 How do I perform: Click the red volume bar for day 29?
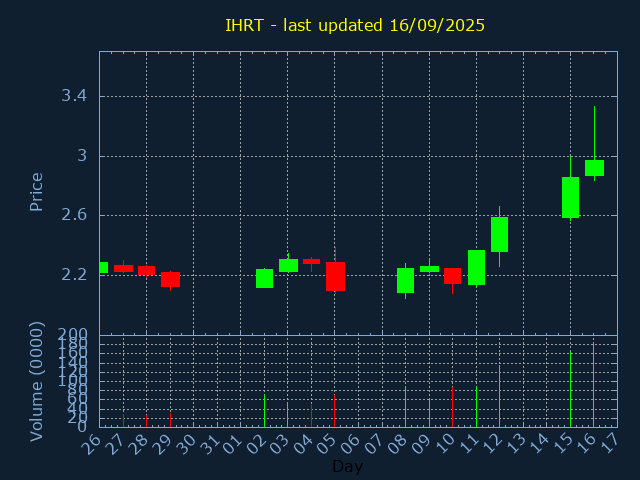click(x=170, y=420)
